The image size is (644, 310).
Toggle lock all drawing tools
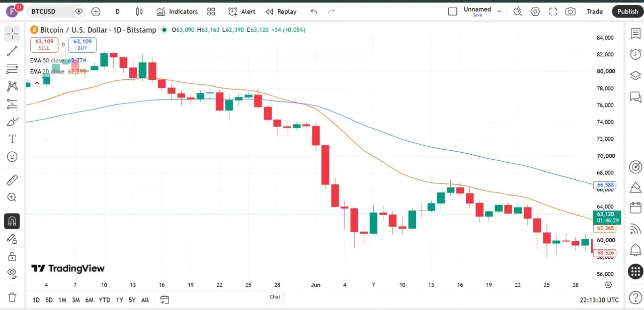[x=13, y=257]
